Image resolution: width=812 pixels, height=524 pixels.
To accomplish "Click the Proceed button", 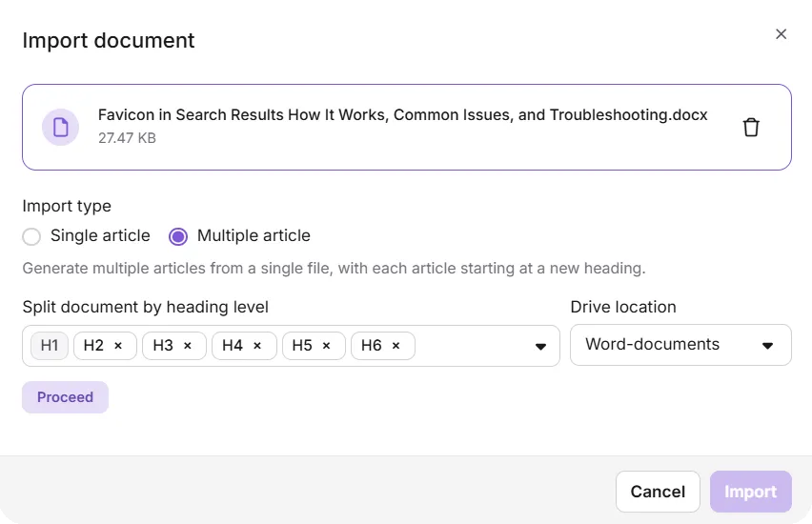I will pos(65,397).
